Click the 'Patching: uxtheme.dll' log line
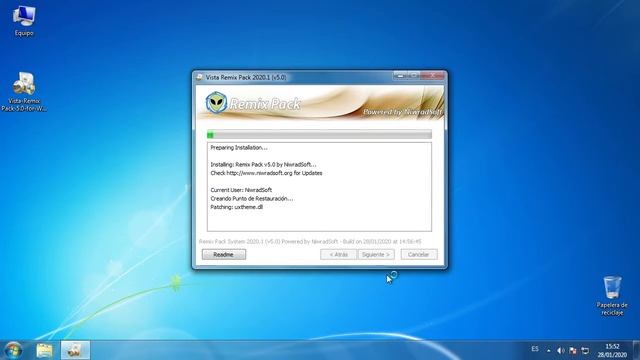Screen dimensions: 640x360 click(x=237, y=207)
